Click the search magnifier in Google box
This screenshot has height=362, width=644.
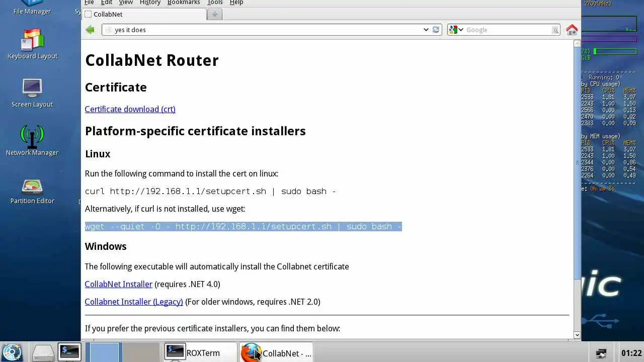555,30
